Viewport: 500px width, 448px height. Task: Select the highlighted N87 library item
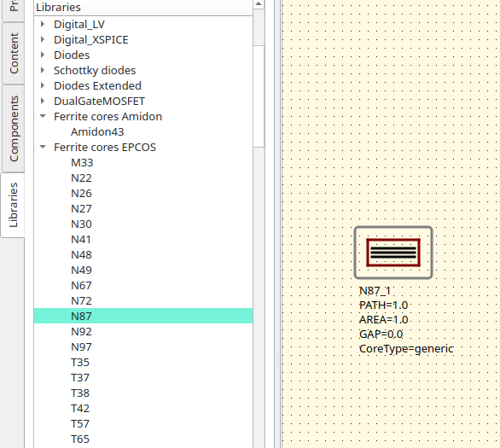point(143,316)
